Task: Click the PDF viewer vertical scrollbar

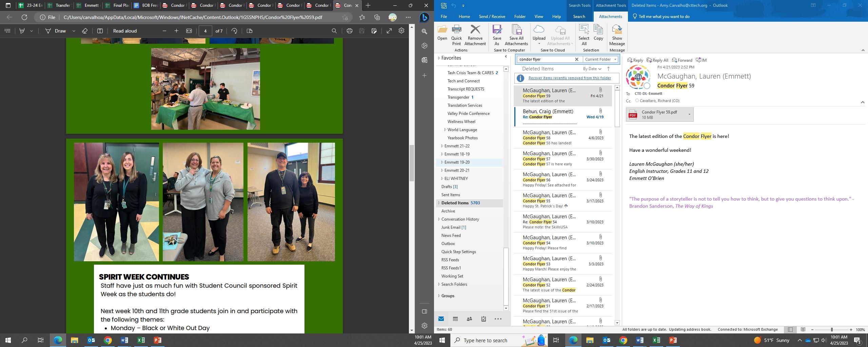Action: point(412,163)
